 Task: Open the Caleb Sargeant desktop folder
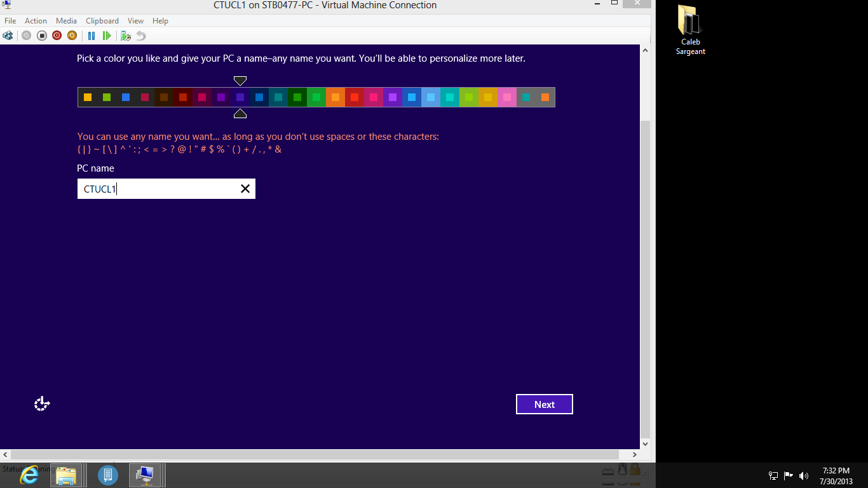690,30
